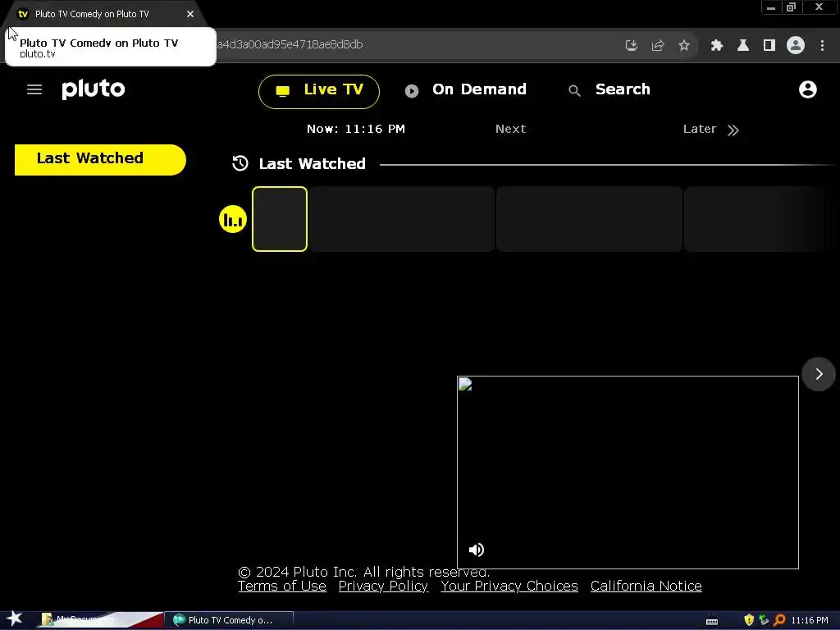840x630 pixels.
Task: Click the security shield tray icon
Action: pos(749,620)
